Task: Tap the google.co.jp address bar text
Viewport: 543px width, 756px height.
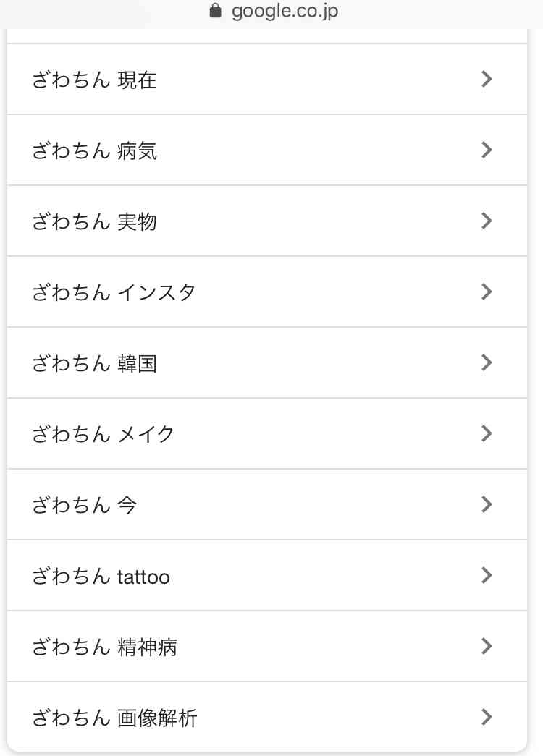Action: [x=285, y=12]
